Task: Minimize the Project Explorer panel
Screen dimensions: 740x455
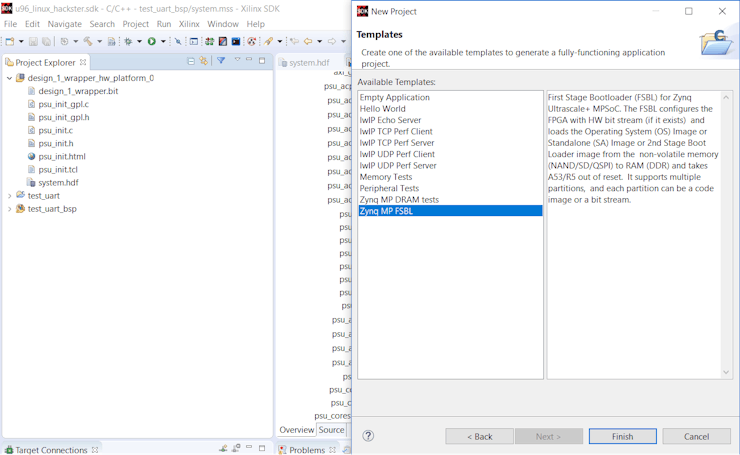Action: 249,60
